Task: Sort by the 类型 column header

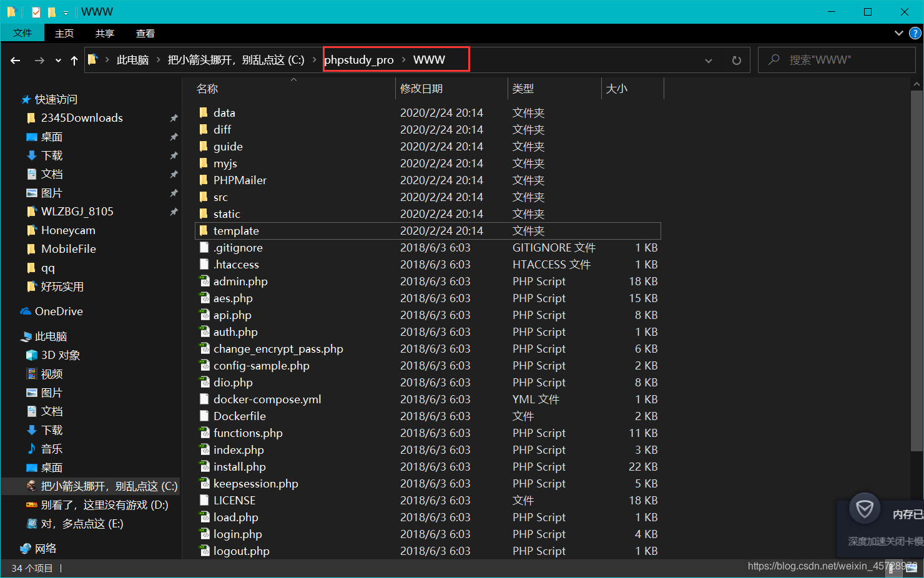Action: coord(523,89)
